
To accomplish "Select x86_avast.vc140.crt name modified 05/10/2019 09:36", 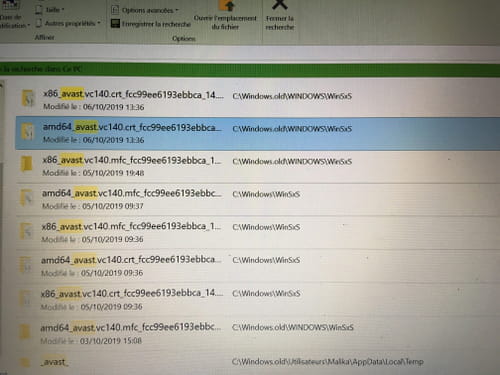I will tap(132, 293).
